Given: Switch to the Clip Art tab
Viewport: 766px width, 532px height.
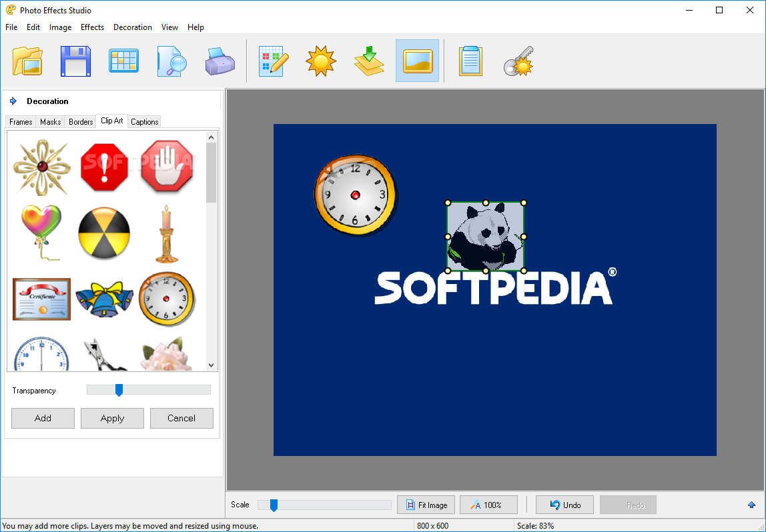Looking at the screenshot, I should tap(112, 121).
